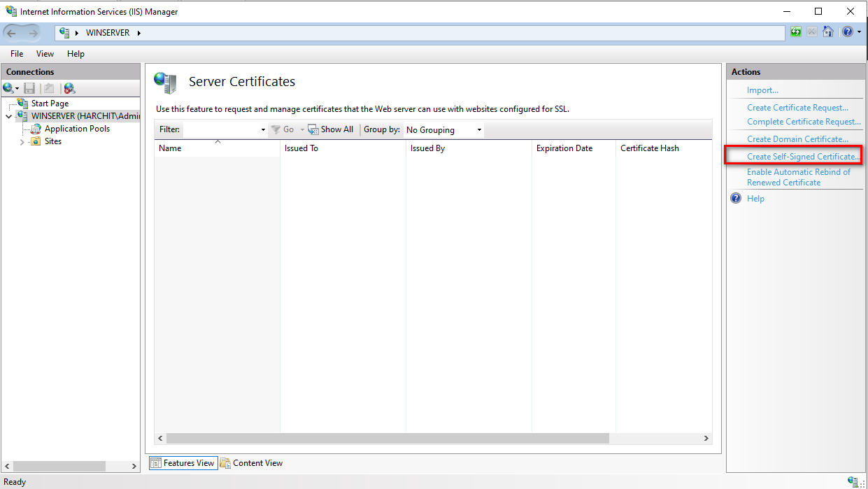Click the Home icon in the toolbar
The height and width of the screenshot is (489, 868).
[x=828, y=31]
